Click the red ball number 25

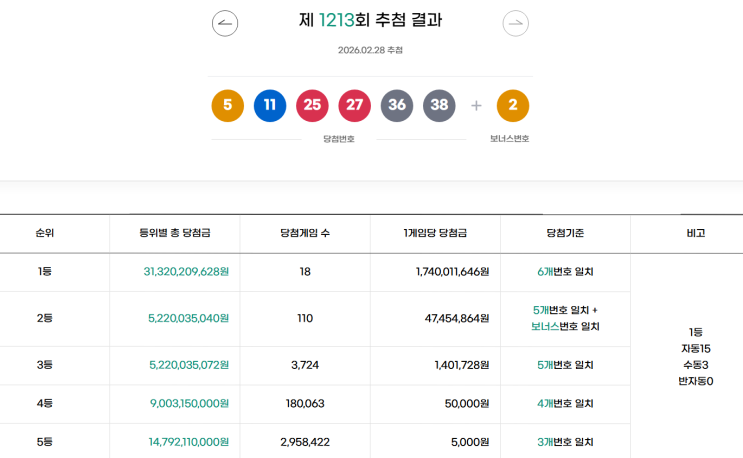pyautogui.click(x=312, y=105)
